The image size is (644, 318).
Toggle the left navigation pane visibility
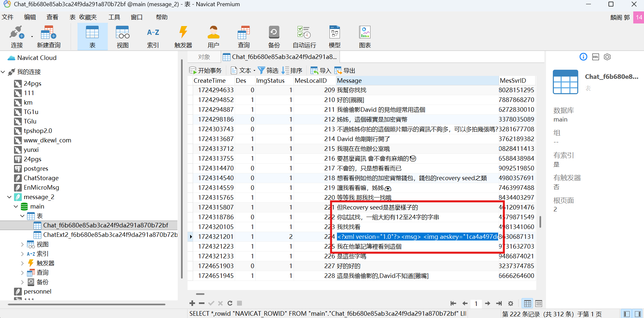pyautogui.click(x=627, y=314)
